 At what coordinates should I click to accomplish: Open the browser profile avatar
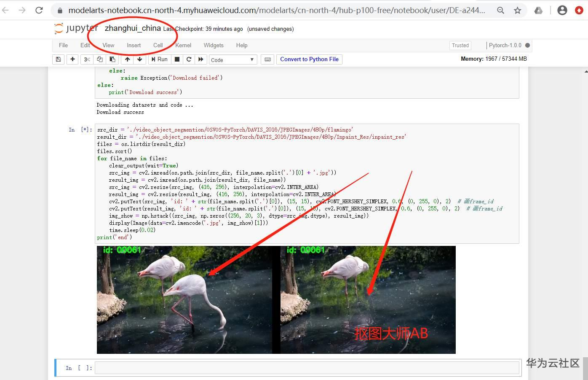pyautogui.click(x=562, y=11)
